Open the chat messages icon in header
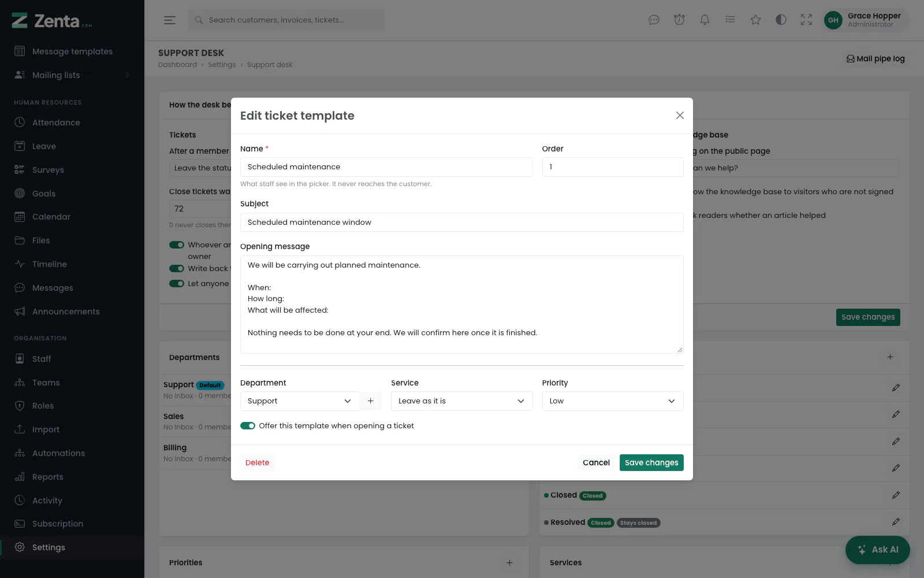 tap(654, 20)
